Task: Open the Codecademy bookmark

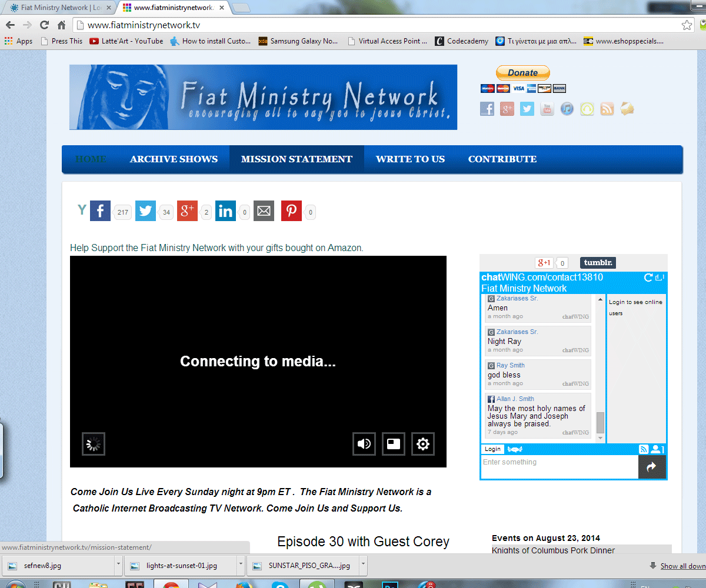Action: (462, 41)
